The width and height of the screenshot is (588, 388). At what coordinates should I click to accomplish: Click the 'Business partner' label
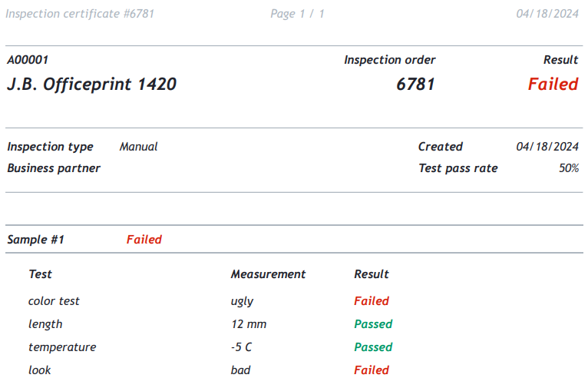tap(54, 168)
